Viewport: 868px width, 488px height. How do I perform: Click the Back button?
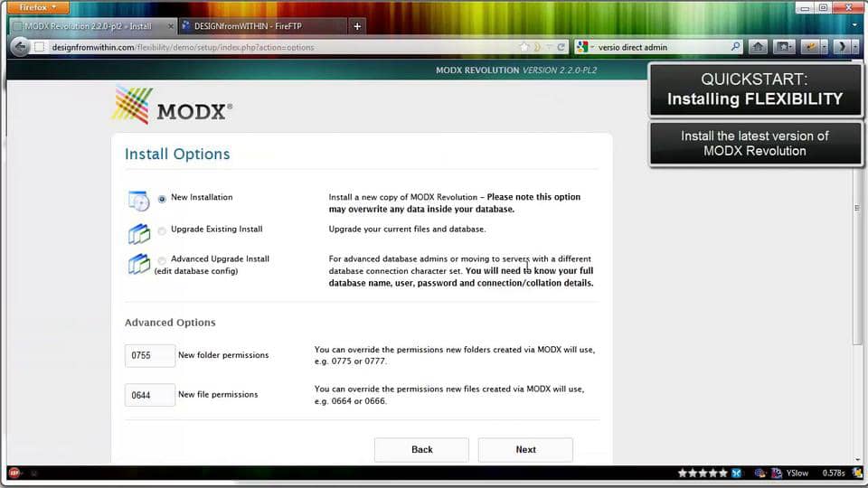(x=422, y=450)
